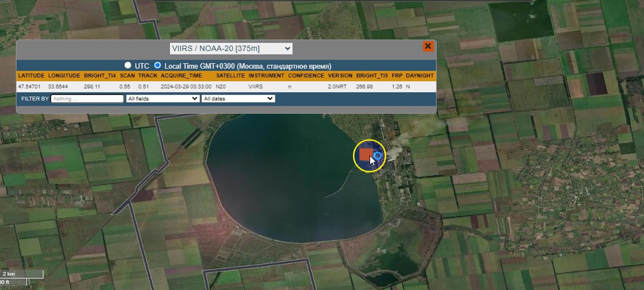Screen dimensions: 644x290
Task: Click the blue circle marker on map
Action: point(377,156)
